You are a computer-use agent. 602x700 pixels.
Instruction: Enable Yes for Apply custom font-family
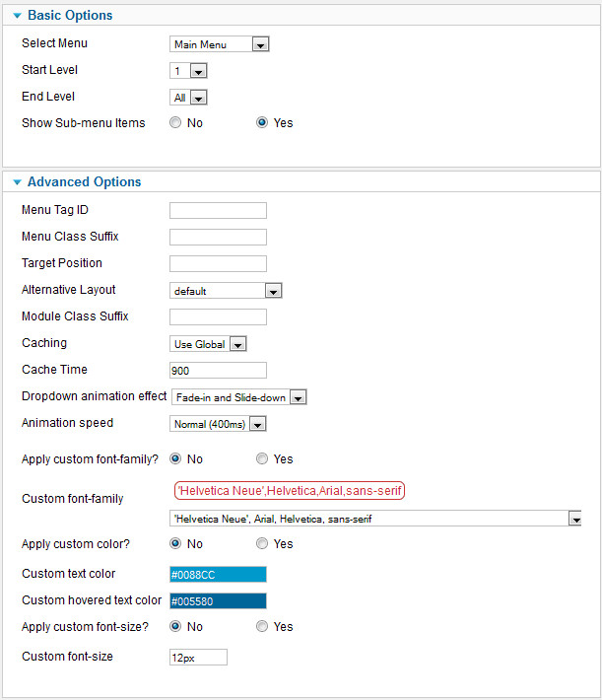(262, 459)
